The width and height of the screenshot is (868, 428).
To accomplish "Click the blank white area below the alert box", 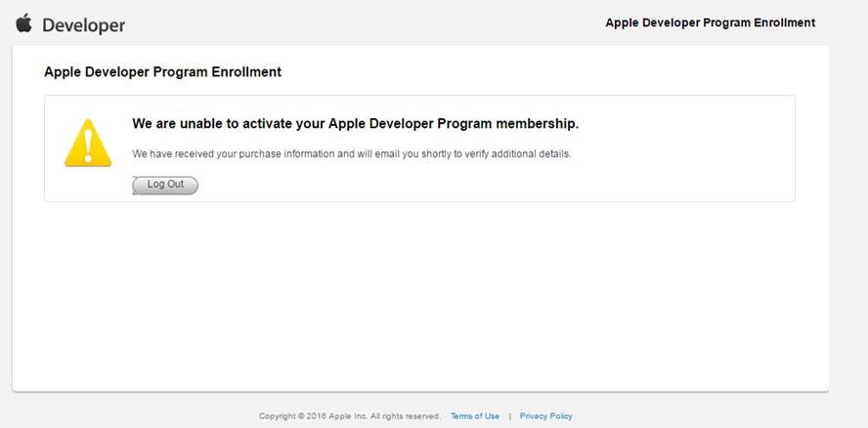I will pos(420,293).
